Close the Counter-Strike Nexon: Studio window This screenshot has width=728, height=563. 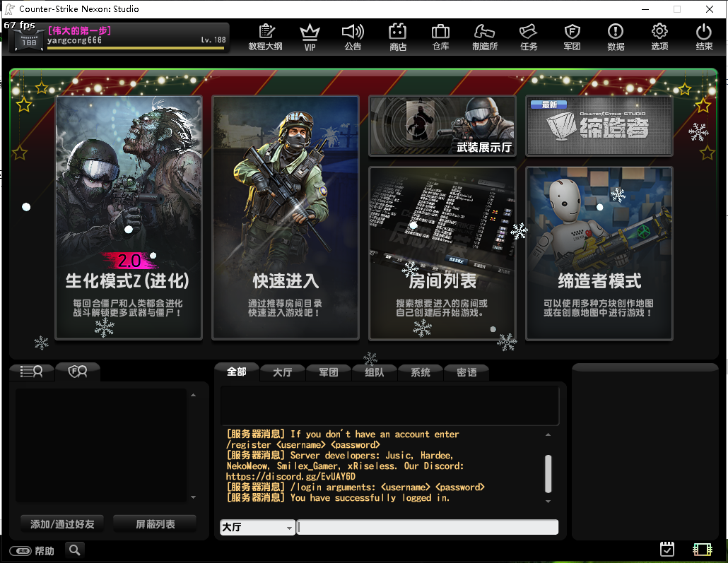[x=710, y=8]
